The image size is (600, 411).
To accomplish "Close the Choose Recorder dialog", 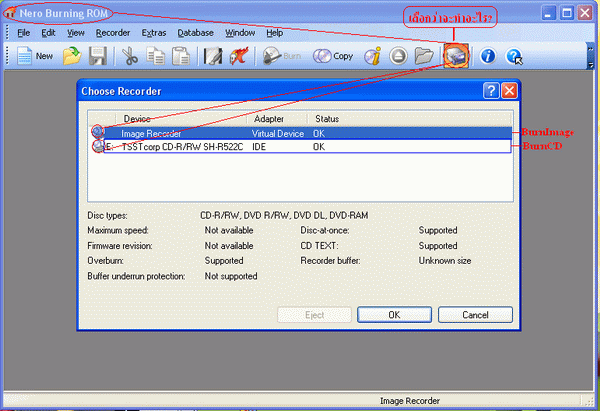I will pyautogui.click(x=510, y=91).
